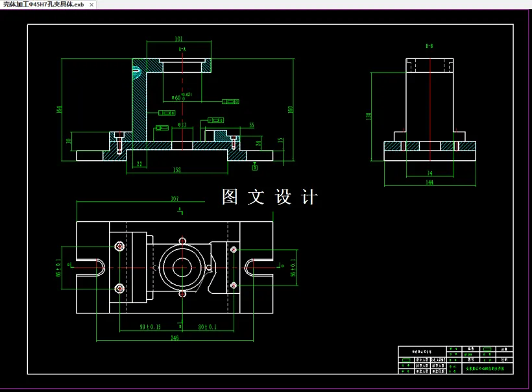Select the upper-left bolt head in top view
532x392 pixels.
point(119,246)
